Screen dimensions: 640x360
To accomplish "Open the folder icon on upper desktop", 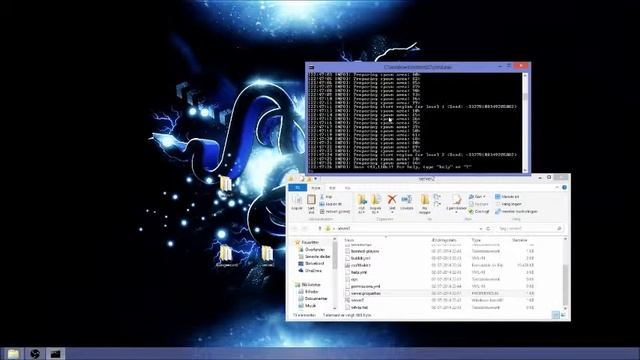I will (225, 184).
